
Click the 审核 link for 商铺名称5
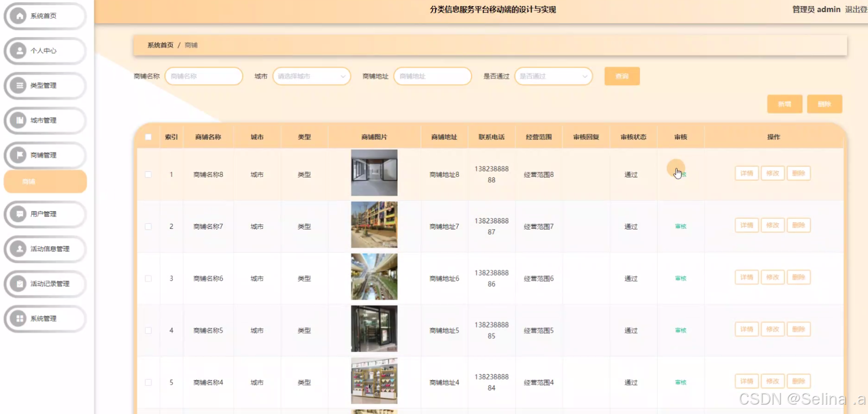[x=681, y=331]
